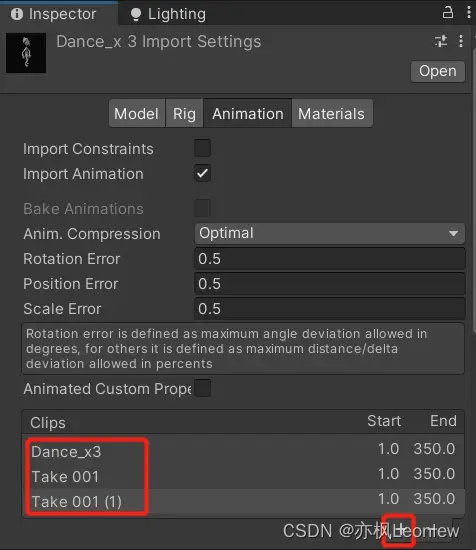The height and width of the screenshot is (550, 476).
Task: Click the Lighting bulb icon
Action: (136, 14)
